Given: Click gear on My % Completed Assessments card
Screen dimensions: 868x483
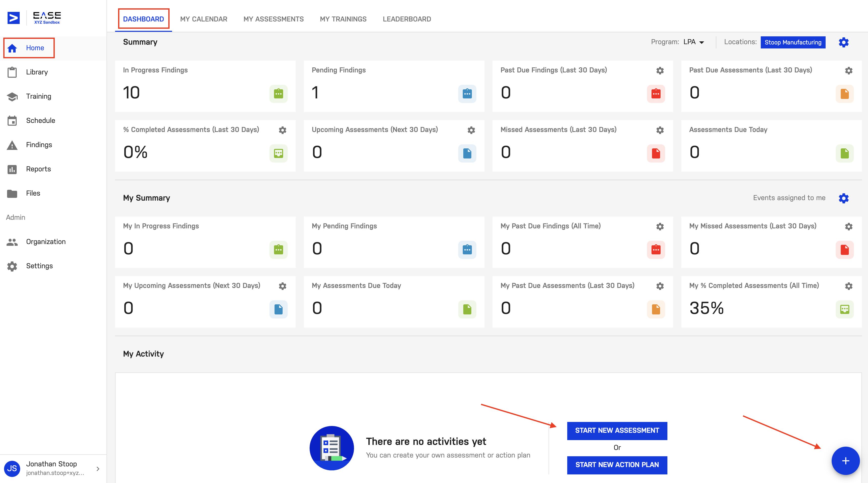Looking at the screenshot, I should click(849, 286).
